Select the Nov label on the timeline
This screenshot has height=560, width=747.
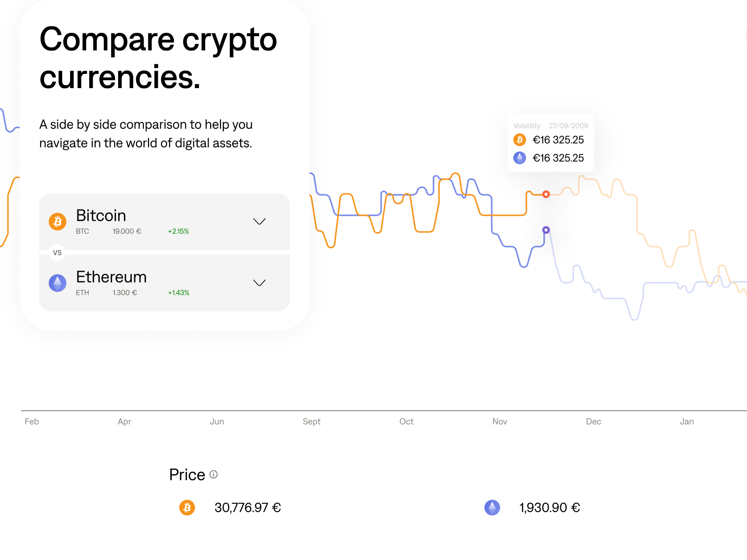pyautogui.click(x=500, y=421)
